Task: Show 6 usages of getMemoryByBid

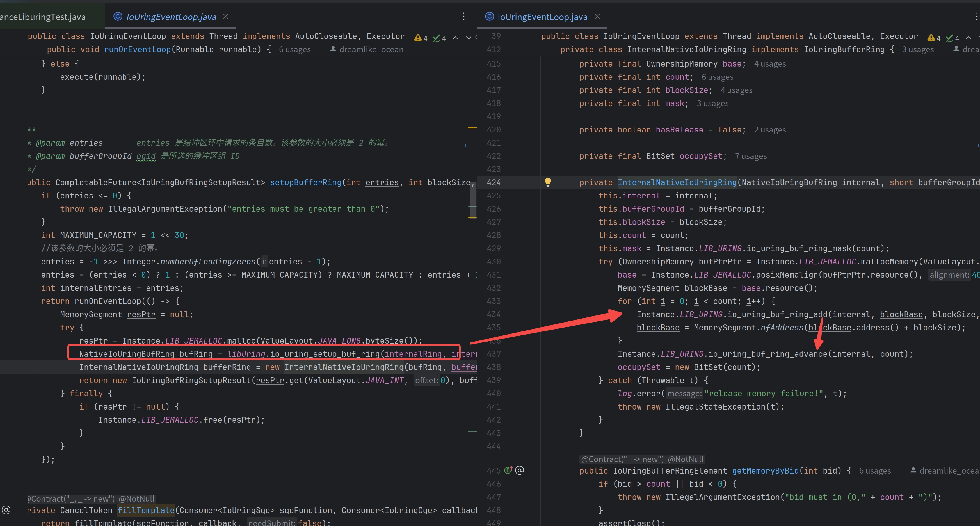Action: [x=875, y=471]
